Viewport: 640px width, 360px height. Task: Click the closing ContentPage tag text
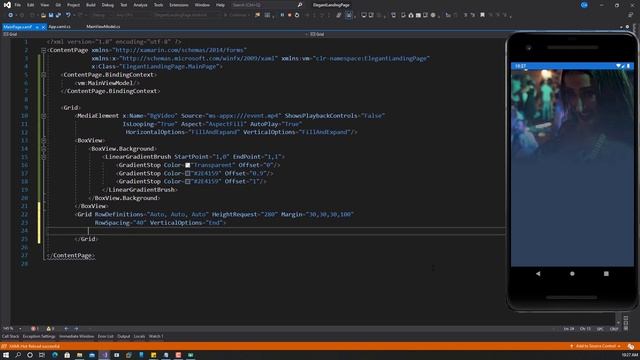[x=71, y=256]
